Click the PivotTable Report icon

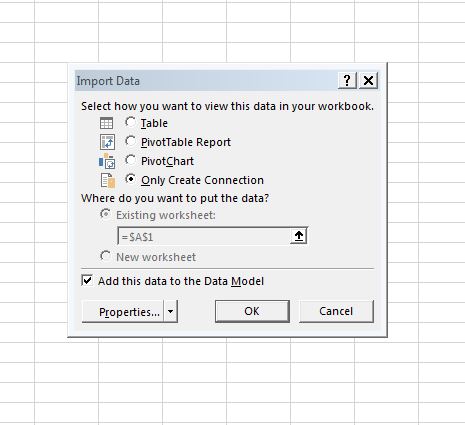107,142
